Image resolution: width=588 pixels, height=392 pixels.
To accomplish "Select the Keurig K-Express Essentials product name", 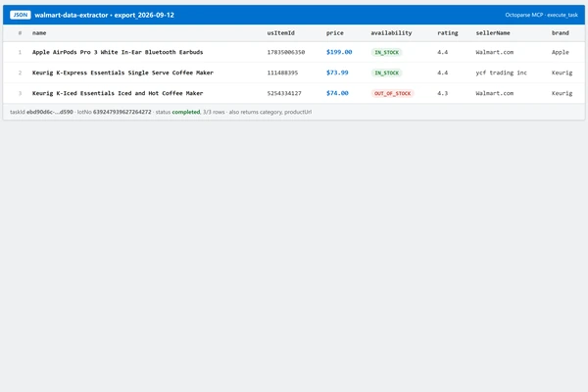I will pyautogui.click(x=122, y=73).
